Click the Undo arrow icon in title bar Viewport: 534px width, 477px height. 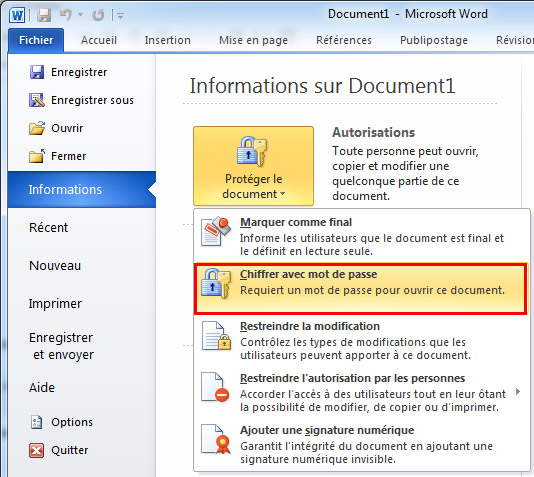pos(66,15)
